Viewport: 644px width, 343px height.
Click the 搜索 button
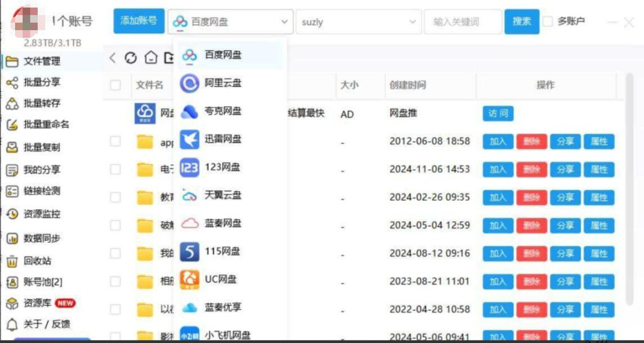pos(522,22)
